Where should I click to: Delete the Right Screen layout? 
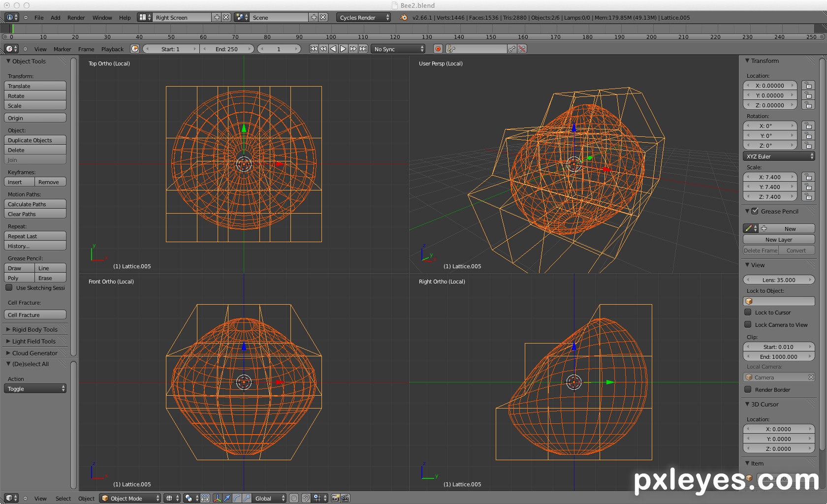[226, 17]
